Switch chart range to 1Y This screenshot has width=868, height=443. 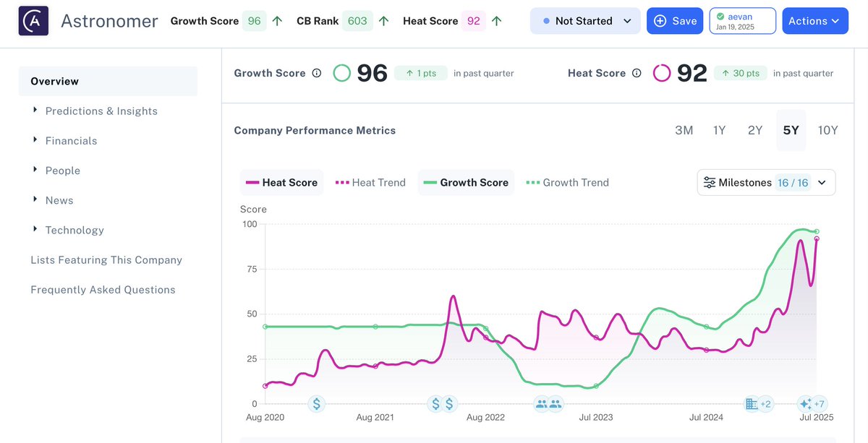coord(719,131)
